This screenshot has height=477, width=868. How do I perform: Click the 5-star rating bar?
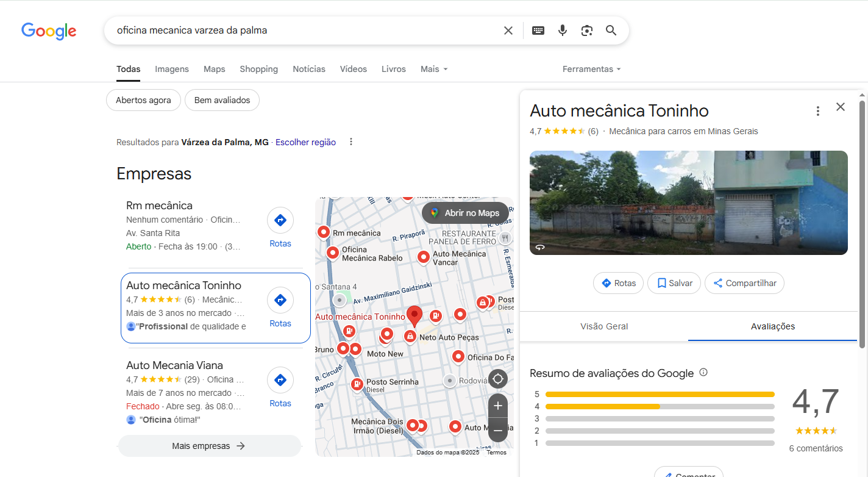[x=660, y=394]
